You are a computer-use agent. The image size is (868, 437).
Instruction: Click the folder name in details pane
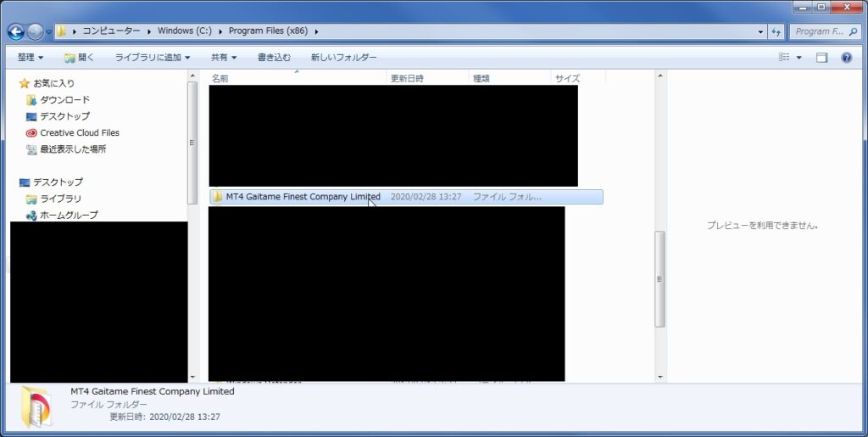coord(153,391)
